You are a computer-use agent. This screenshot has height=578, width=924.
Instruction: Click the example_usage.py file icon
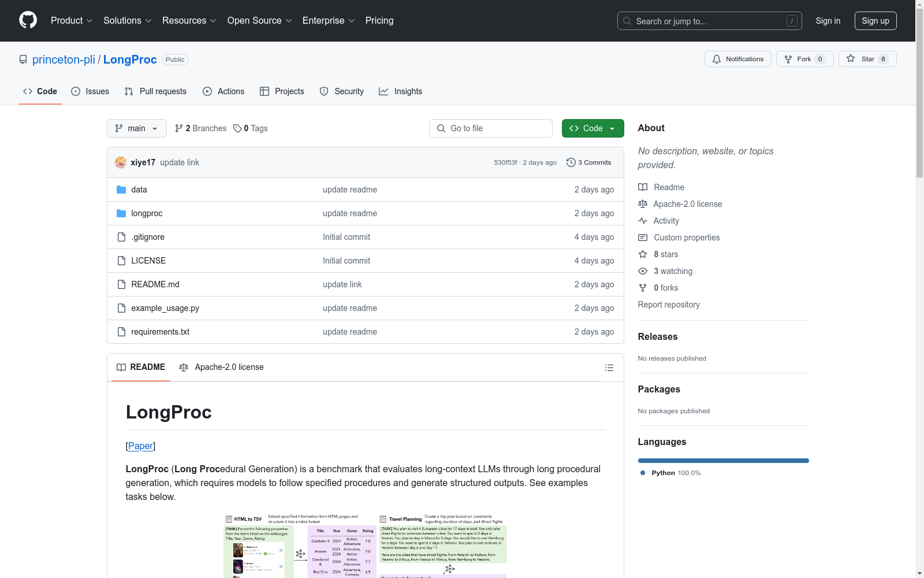click(x=121, y=308)
